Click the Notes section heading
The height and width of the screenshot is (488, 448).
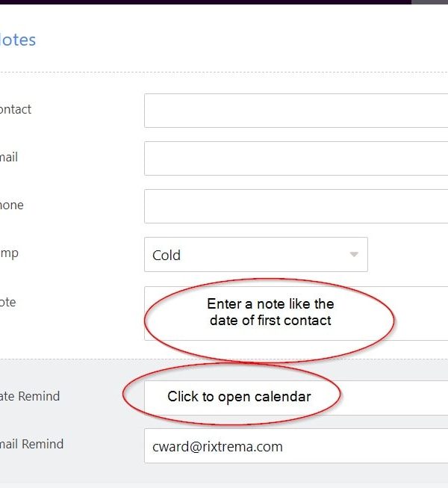coord(17,40)
